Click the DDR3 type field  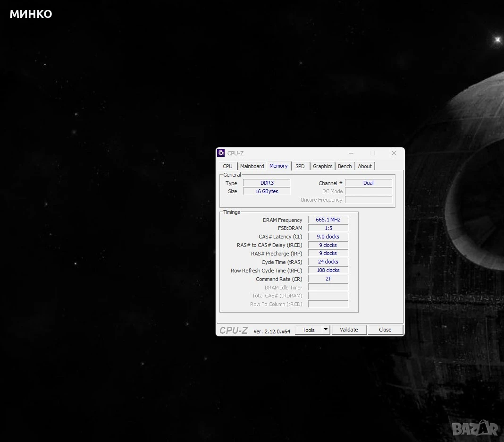[x=267, y=183]
